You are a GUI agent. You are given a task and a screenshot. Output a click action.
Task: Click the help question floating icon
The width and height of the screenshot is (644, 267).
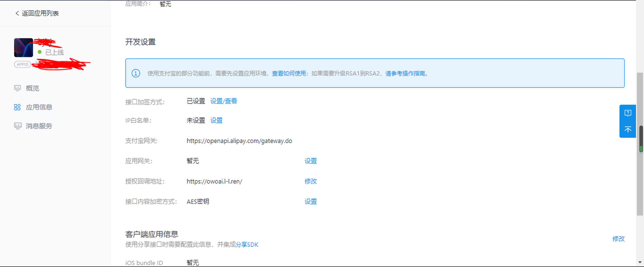[627, 113]
